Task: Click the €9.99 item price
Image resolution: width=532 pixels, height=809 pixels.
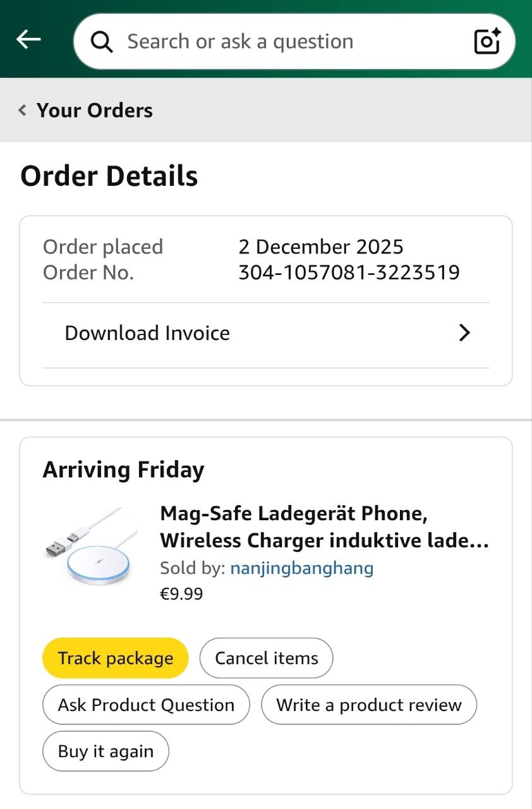Action: [181, 594]
